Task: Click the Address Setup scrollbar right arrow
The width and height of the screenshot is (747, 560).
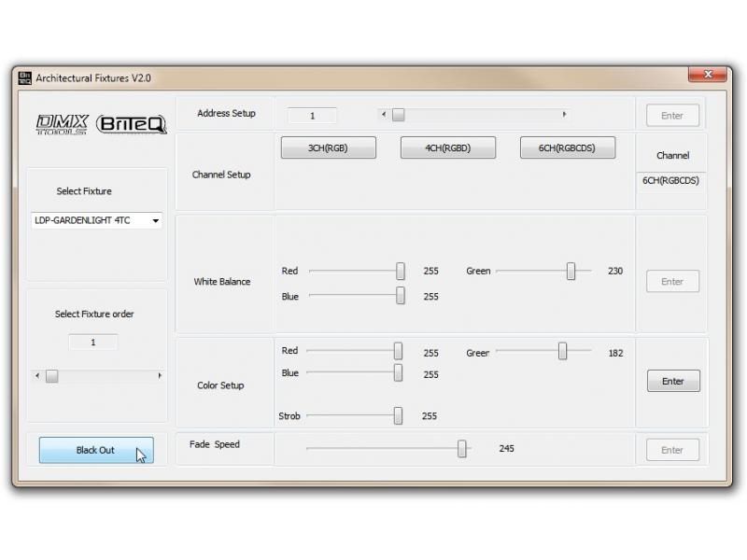Action: coord(564,114)
